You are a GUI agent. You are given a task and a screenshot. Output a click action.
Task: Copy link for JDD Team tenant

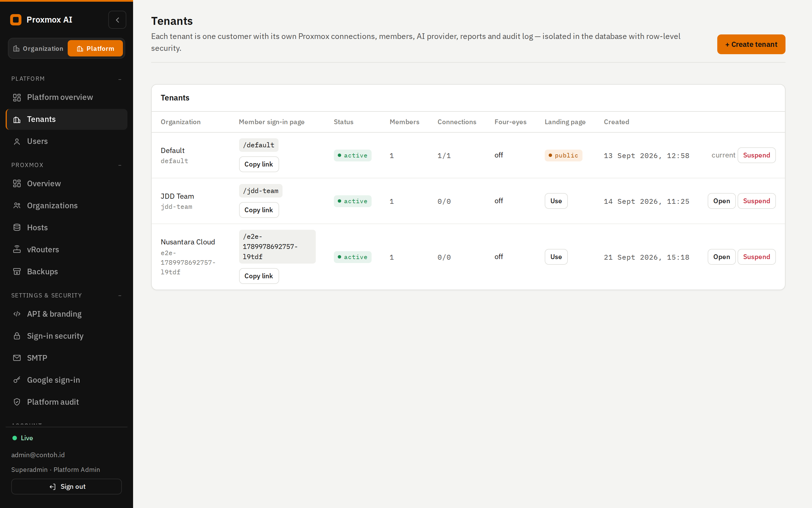(x=259, y=210)
